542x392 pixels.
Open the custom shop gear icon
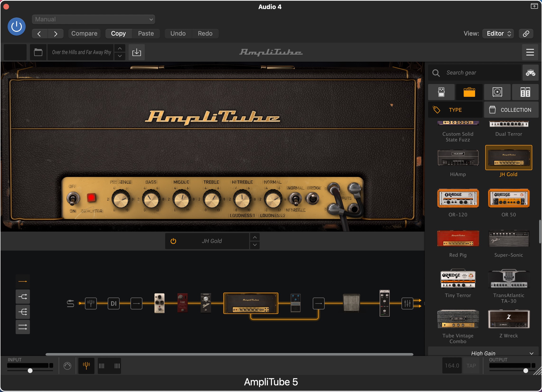click(x=530, y=73)
